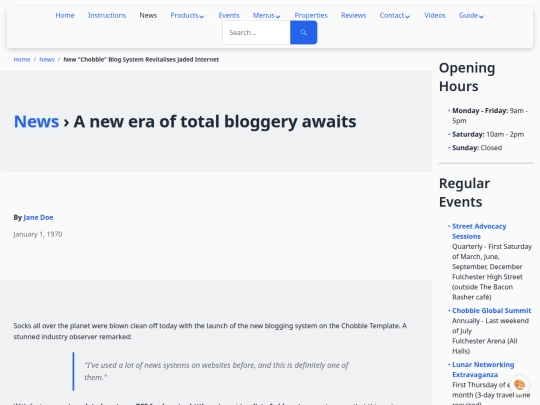The width and height of the screenshot is (540, 405).
Task: Open the Videos nav item
Action: [x=435, y=15]
